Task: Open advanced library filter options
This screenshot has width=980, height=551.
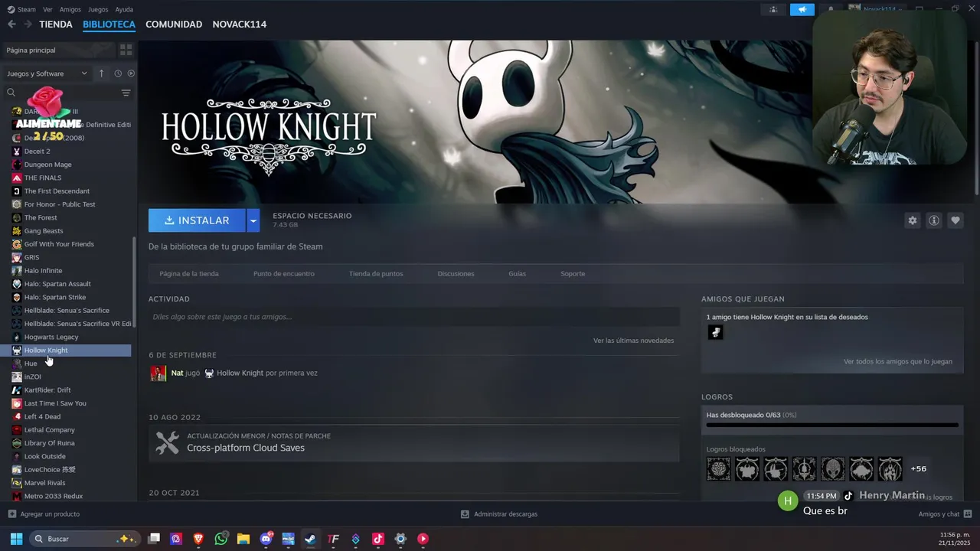Action: click(126, 93)
